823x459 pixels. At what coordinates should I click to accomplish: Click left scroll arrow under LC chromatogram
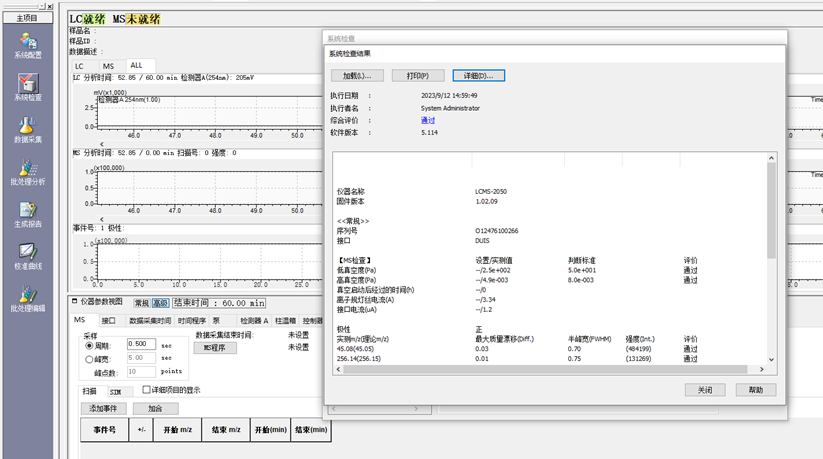pos(102,144)
